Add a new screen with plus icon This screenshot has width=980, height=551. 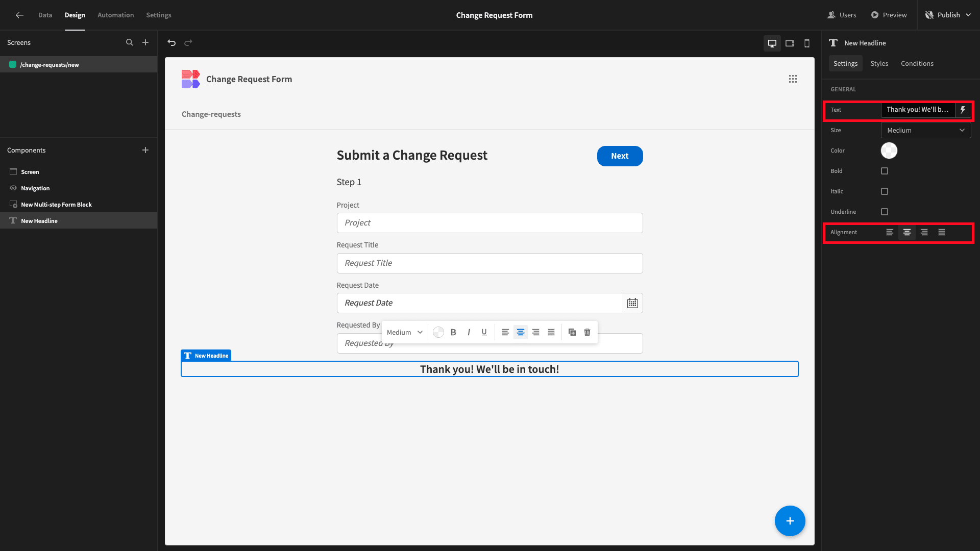pos(145,43)
